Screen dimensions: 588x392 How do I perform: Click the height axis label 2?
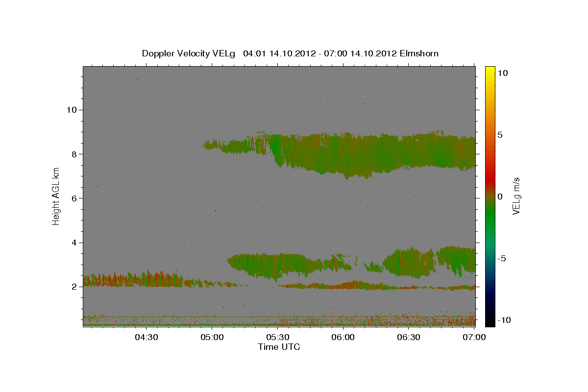point(73,287)
